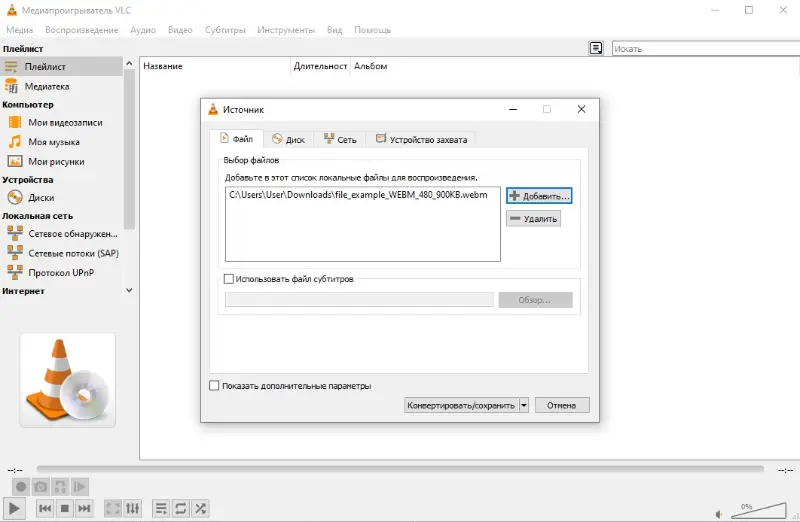Click the VLC cone album art thumbnail
Viewport: 800px width, 522px height.
(x=67, y=380)
